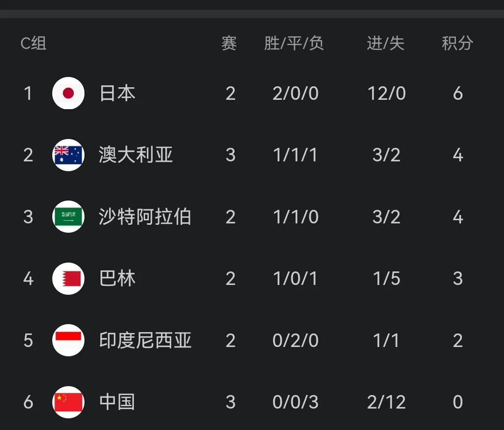504x430 pixels.
Task: Click Japan's 6 points value
Action: pyautogui.click(x=458, y=93)
